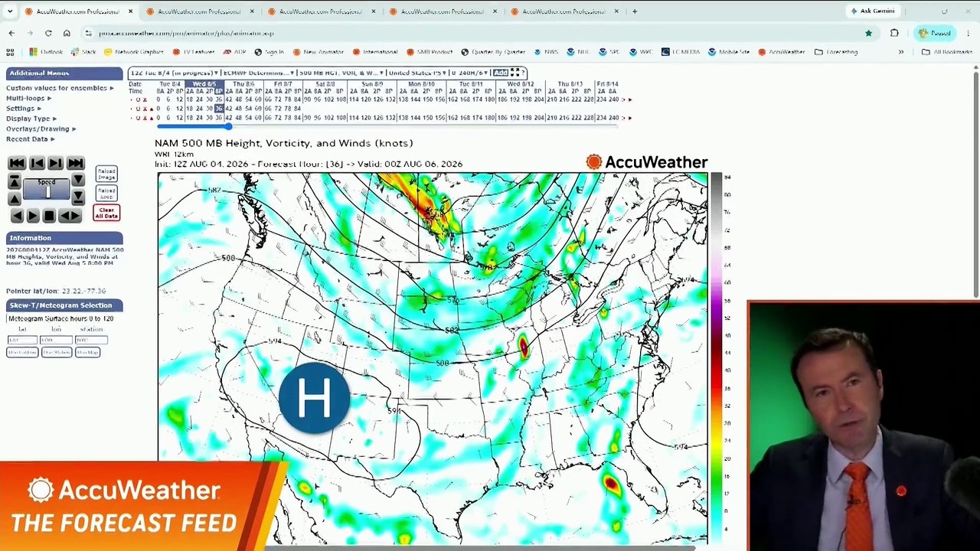This screenshot has height=551, width=980.
Task: Switch to the fifth AccuWeather browser tab
Action: click(x=563, y=11)
